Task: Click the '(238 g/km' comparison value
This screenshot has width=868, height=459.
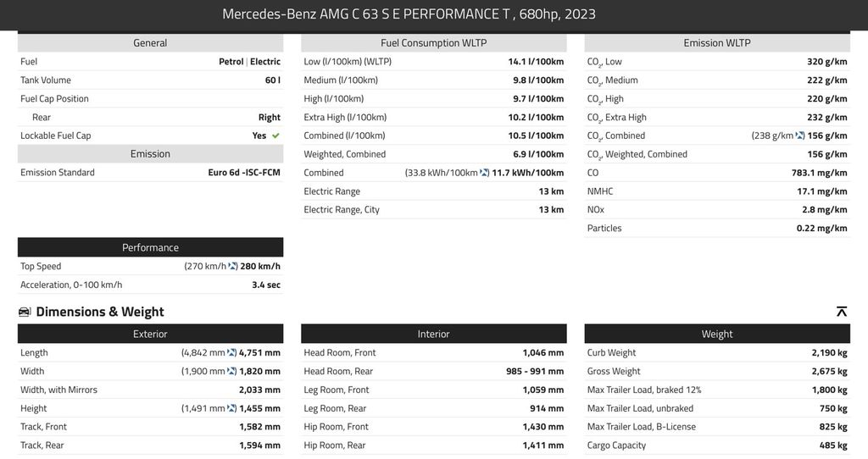Action: point(772,135)
